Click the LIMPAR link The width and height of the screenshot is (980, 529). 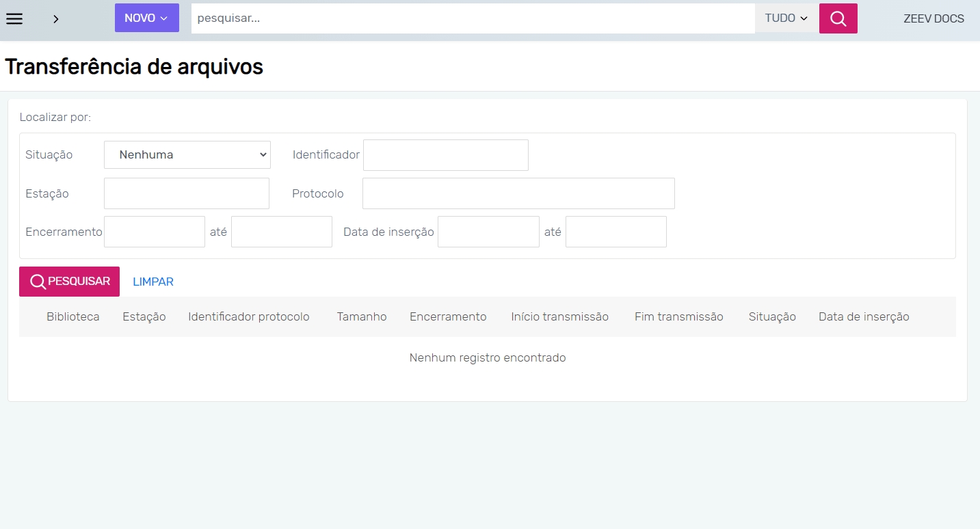(153, 282)
